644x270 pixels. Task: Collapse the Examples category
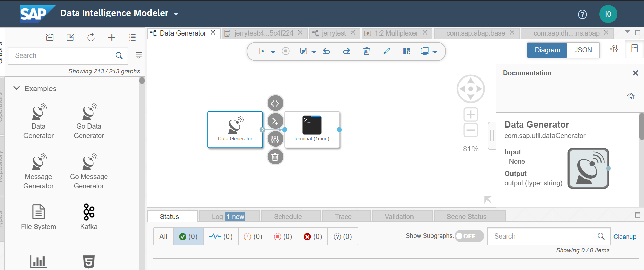click(16, 88)
